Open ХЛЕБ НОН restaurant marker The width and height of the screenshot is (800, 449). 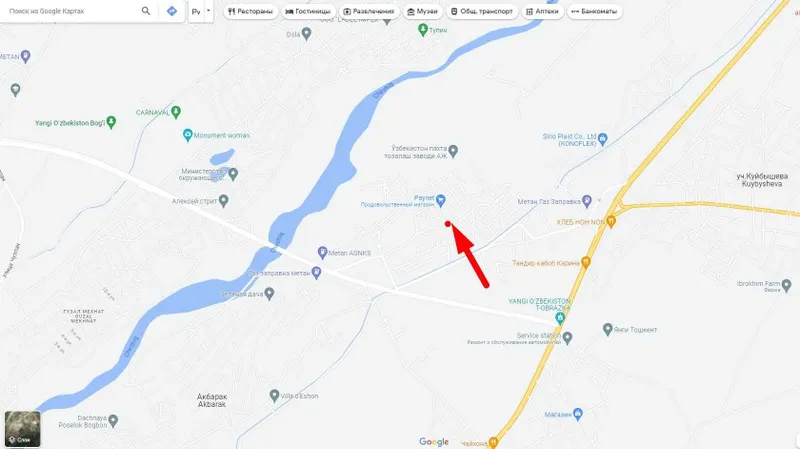pos(611,221)
